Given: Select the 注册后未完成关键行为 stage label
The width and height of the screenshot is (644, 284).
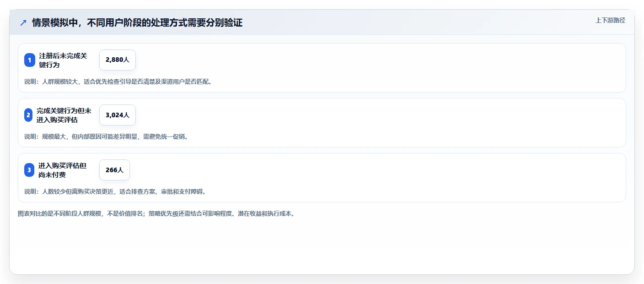Looking at the screenshot, I should [63, 60].
